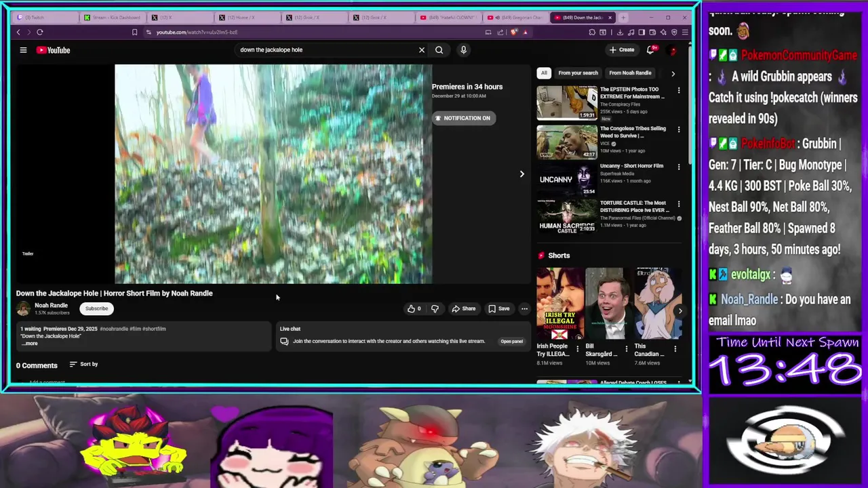Open the Noah Randle channel name link
868x488 pixels.
click(51, 306)
